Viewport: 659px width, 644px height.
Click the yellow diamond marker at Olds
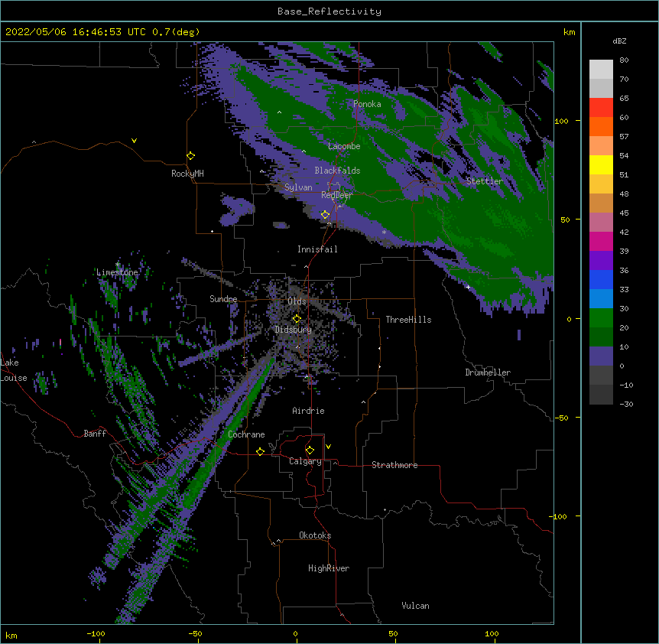[297, 319]
